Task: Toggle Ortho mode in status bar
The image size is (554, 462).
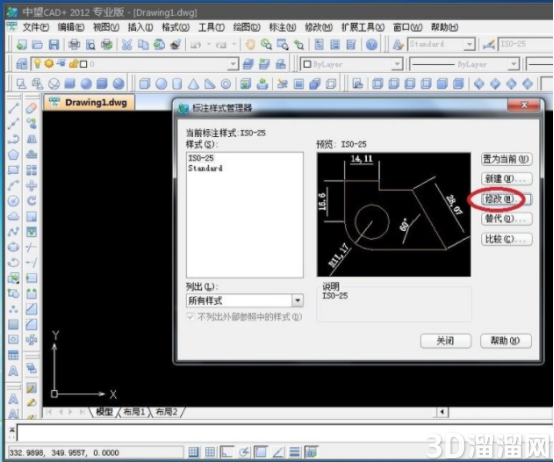Action: coord(227,451)
